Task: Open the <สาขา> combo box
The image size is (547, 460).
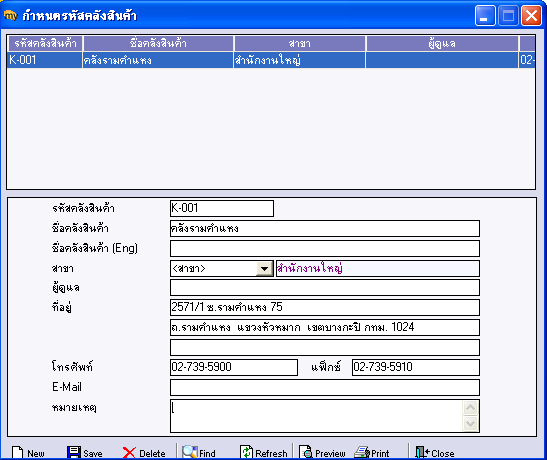Action: (x=222, y=269)
